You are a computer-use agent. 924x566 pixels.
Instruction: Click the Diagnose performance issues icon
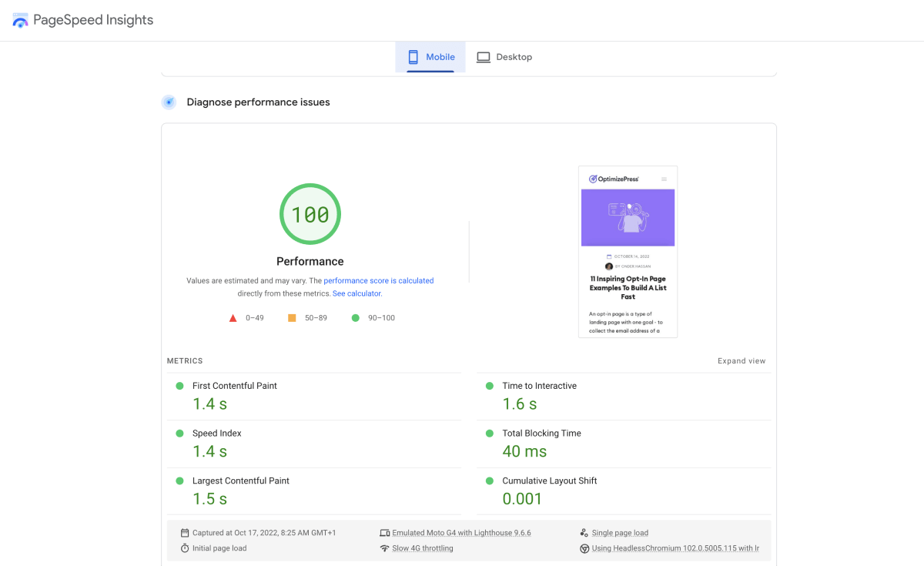(169, 102)
